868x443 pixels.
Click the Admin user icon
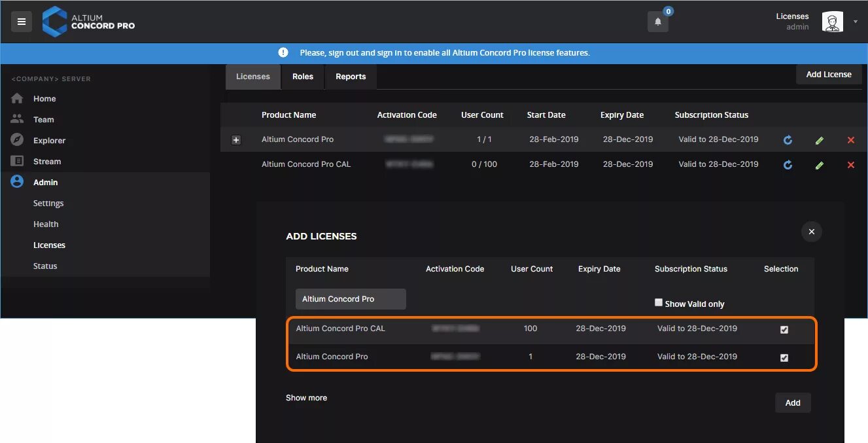click(x=17, y=182)
